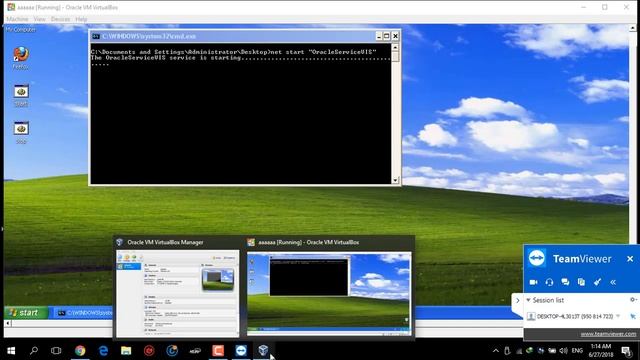Open red circular app on taskbar

[x=149, y=351]
